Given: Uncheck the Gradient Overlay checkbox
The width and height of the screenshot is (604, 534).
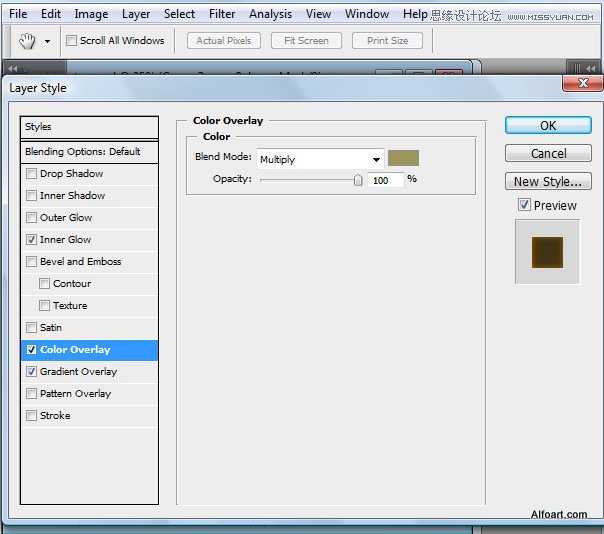Looking at the screenshot, I should click(31, 371).
